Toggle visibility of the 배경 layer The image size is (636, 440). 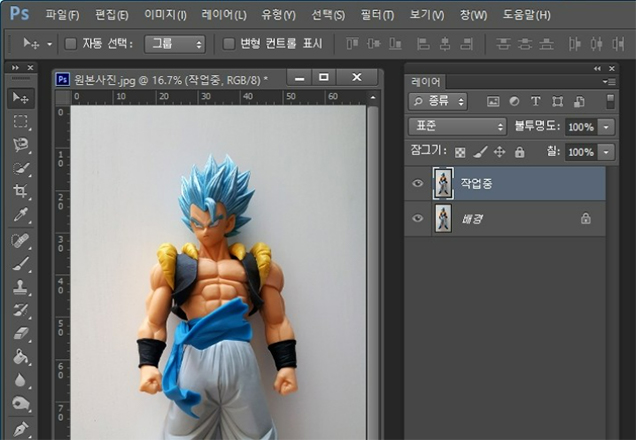click(418, 219)
